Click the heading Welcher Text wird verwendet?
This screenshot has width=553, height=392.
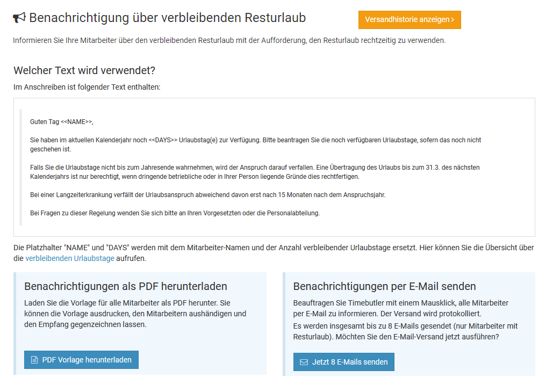(x=84, y=70)
